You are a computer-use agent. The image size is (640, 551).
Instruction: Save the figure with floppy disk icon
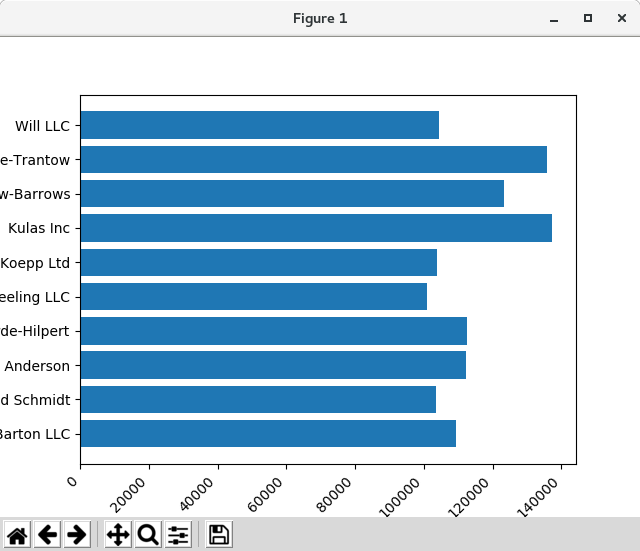[219, 535]
